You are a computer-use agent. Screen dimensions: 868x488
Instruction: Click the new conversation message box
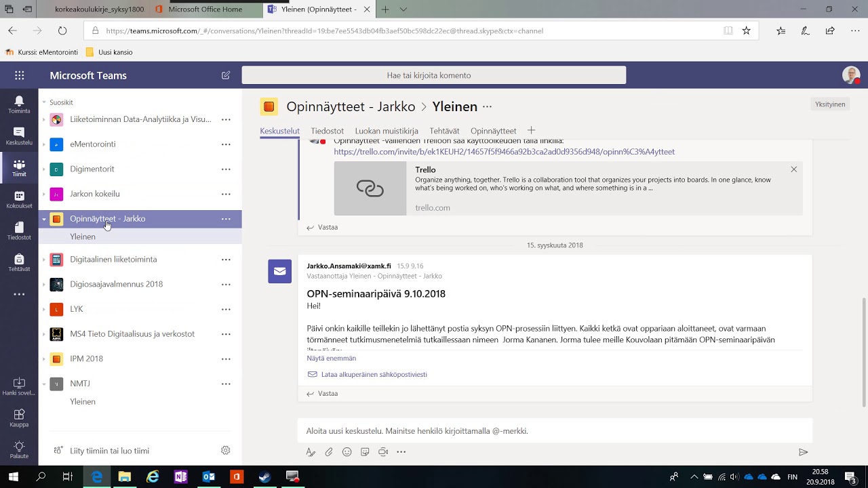pyautogui.click(x=555, y=431)
